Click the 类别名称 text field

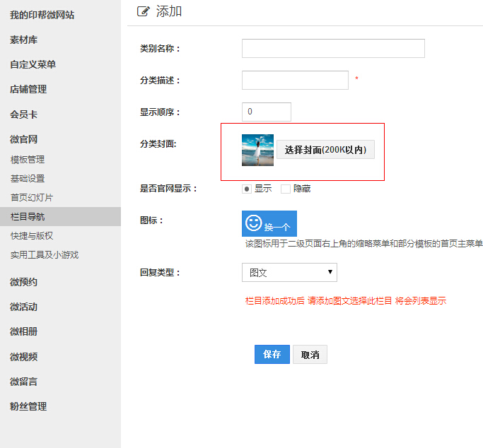(x=333, y=48)
